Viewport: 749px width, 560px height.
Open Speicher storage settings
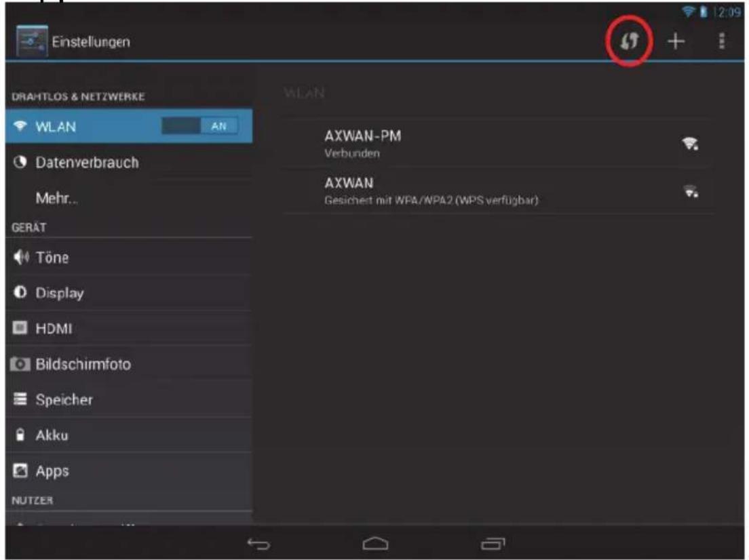click(x=128, y=399)
